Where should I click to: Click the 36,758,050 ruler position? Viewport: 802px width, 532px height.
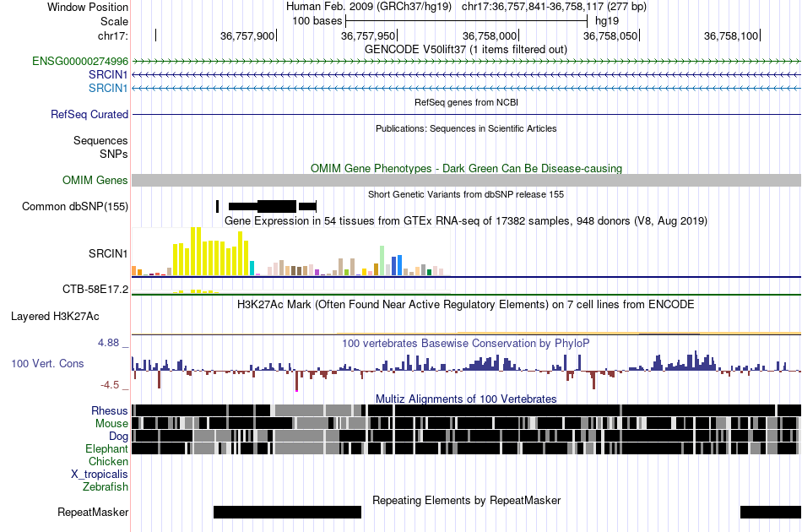[x=610, y=35]
